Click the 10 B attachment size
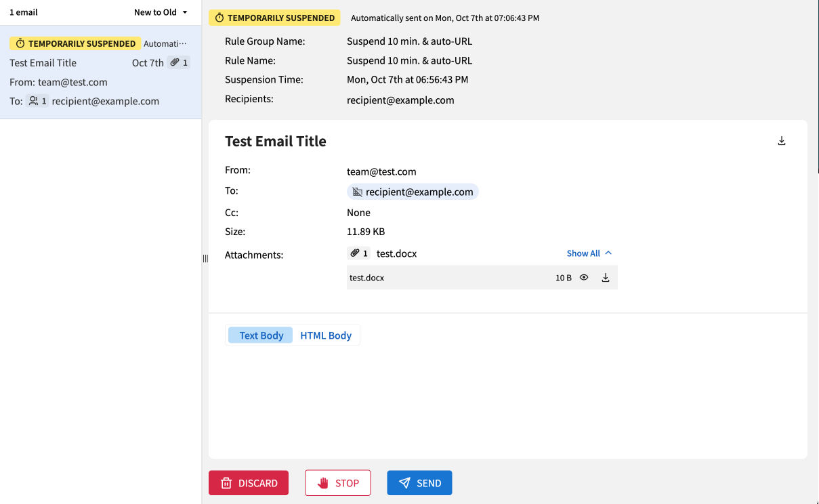 coord(564,278)
